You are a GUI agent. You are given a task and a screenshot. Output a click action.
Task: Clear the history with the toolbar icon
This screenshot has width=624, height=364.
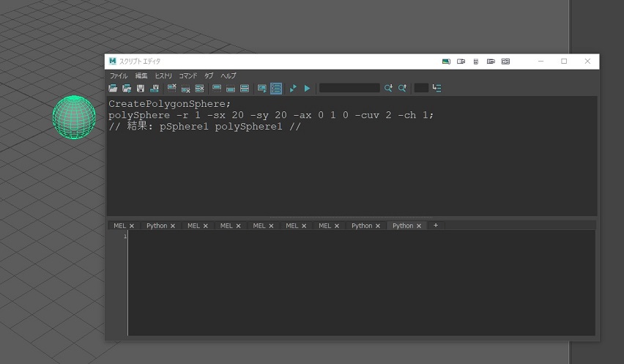(172, 89)
